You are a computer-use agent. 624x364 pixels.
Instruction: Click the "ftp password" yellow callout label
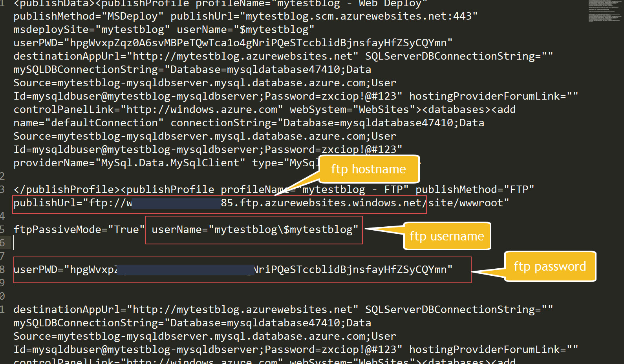pos(550,266)
